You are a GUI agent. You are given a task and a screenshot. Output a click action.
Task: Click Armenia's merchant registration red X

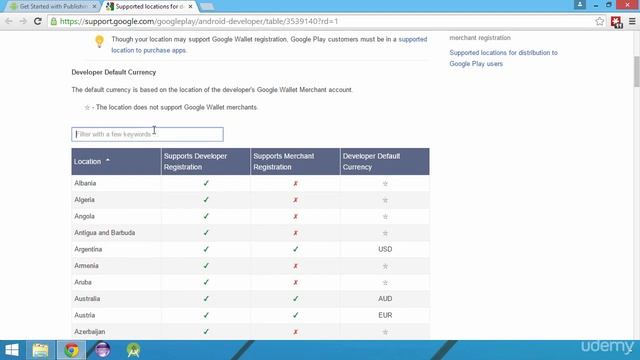[x=296, y=266]
